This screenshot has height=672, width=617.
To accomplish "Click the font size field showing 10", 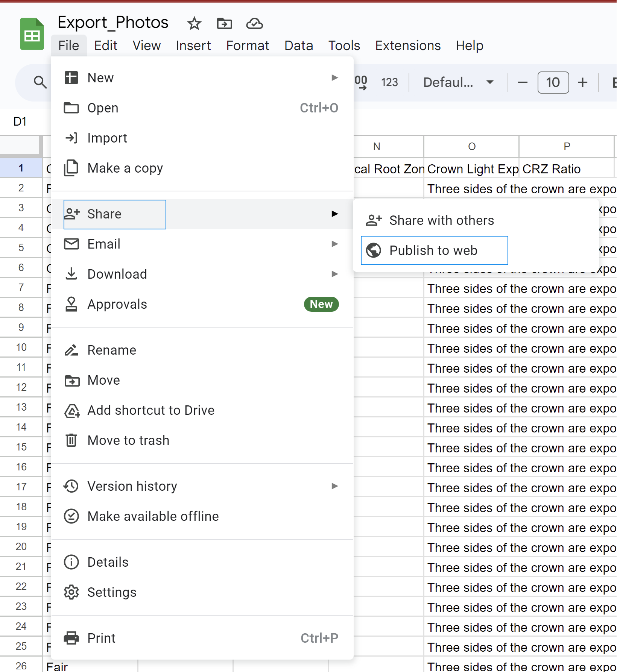I will [x=553, y=82].
